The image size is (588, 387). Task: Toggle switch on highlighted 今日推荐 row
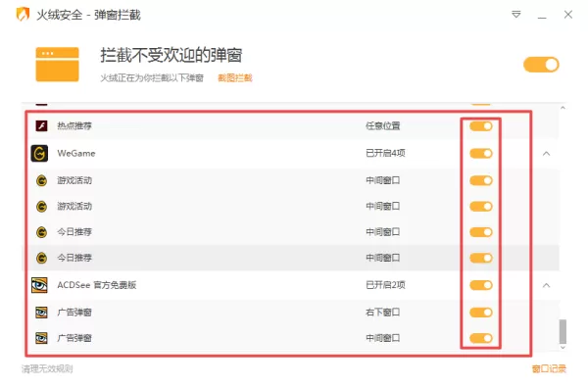[x=481, y=258]
